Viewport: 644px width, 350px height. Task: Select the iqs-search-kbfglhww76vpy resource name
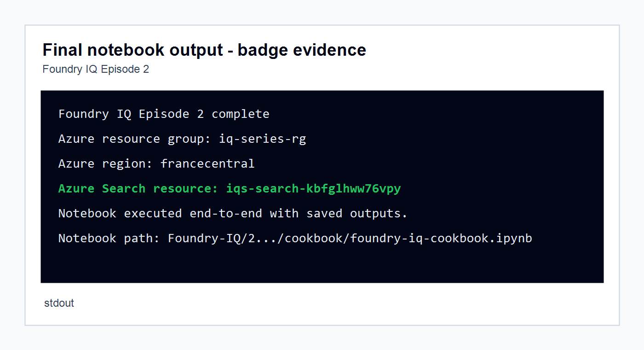click(314, 188)
